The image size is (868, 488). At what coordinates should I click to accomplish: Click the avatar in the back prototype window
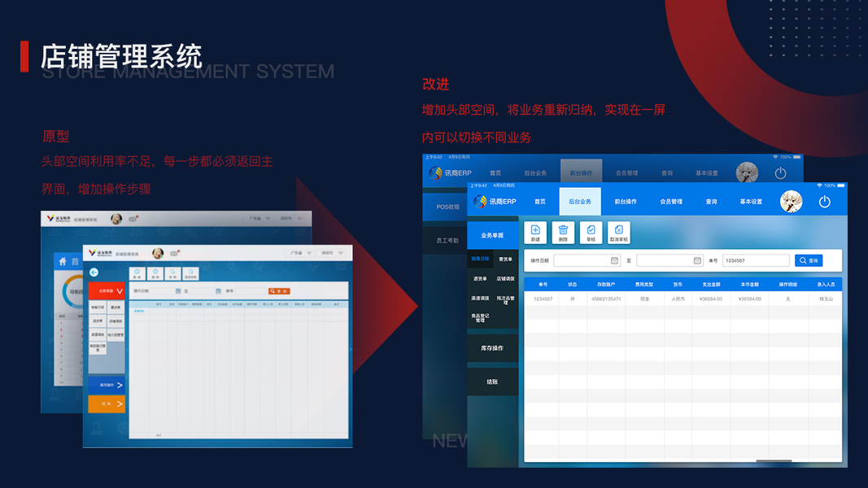[x=116, y=219]
